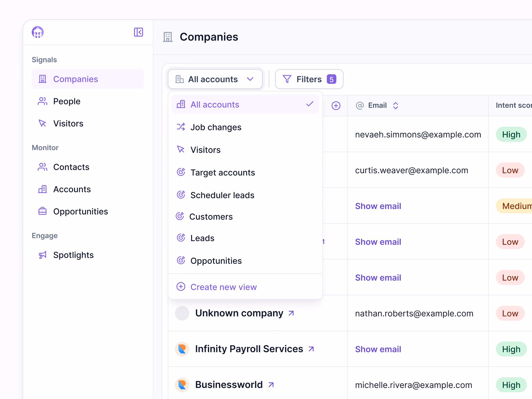The height and width of the screenshot is (399, 532).
Task: Click Infinity Payroll Services company name
Action: tap(249, 349)
